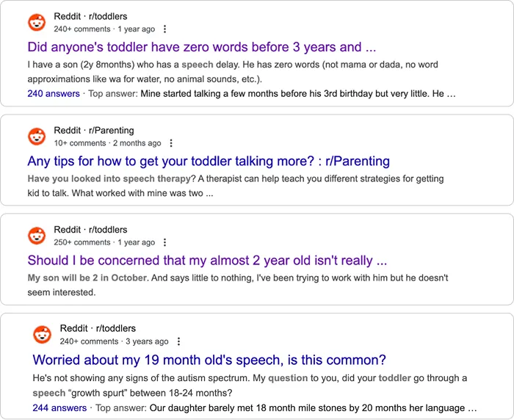Click "Reddit · r/Parenting" source label
The height and width of the screenshot is (420, 514).
click(94, 131)
